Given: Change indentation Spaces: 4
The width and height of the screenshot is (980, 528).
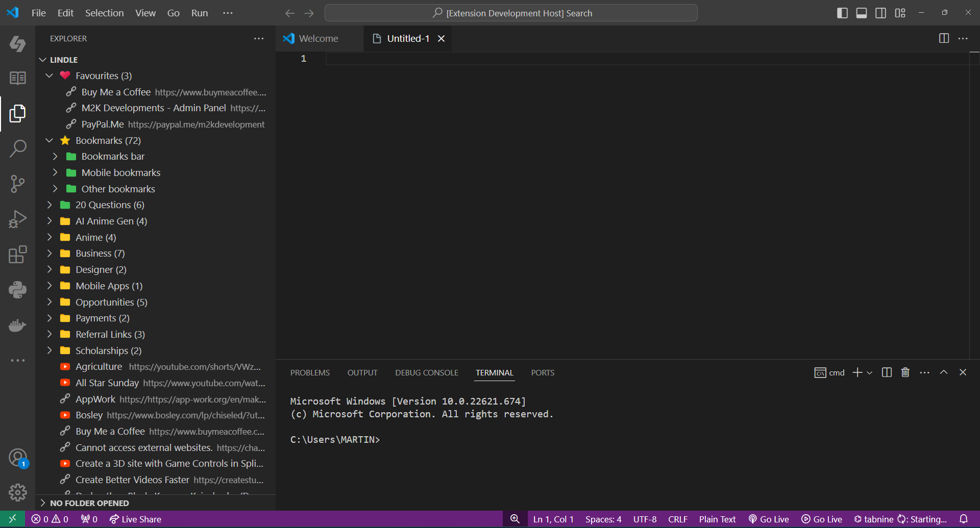Looking at the screenshot, I should 603,519.
